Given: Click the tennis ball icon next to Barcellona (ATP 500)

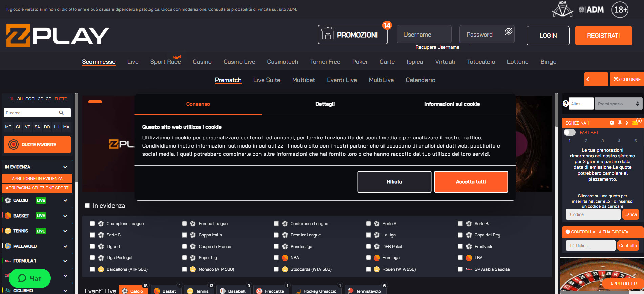Looking at the screenshot, I should [101, 269].
